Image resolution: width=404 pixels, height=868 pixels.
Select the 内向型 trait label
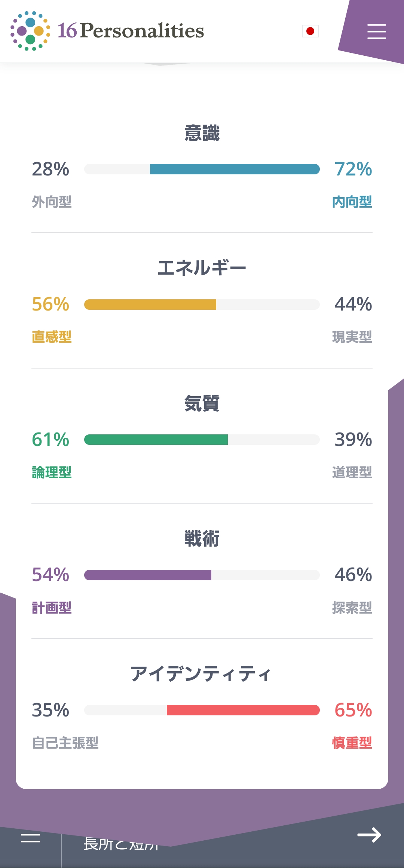[352, 202]
